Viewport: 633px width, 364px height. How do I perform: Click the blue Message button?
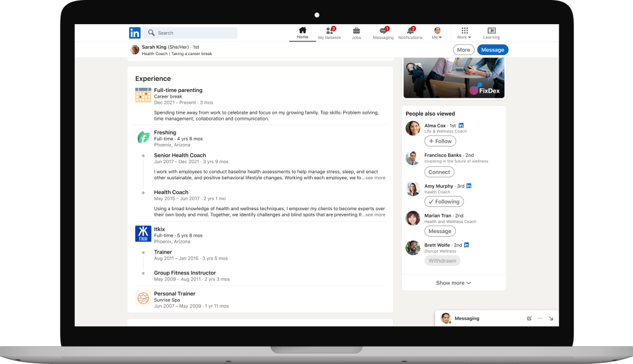click(493, 50)
